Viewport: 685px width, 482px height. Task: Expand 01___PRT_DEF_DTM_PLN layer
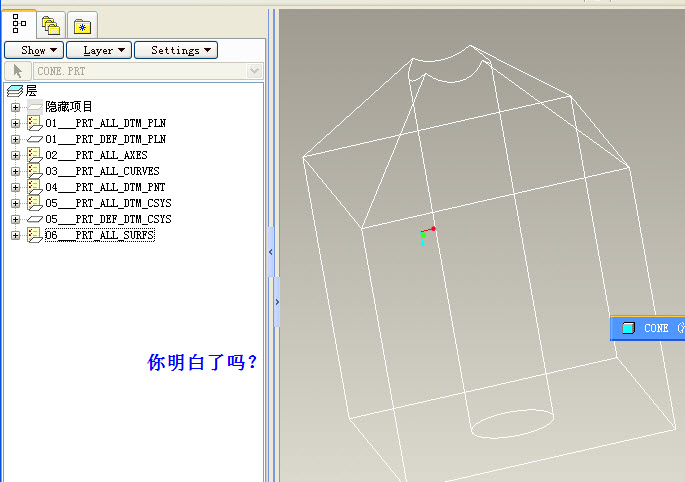pyautogui.click(x=15, y=139)
